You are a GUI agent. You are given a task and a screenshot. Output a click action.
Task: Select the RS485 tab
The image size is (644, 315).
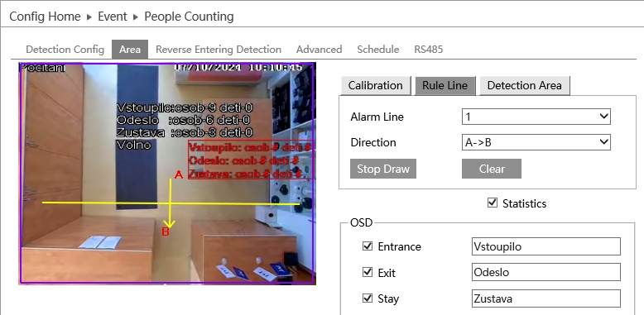pos(429,50)
